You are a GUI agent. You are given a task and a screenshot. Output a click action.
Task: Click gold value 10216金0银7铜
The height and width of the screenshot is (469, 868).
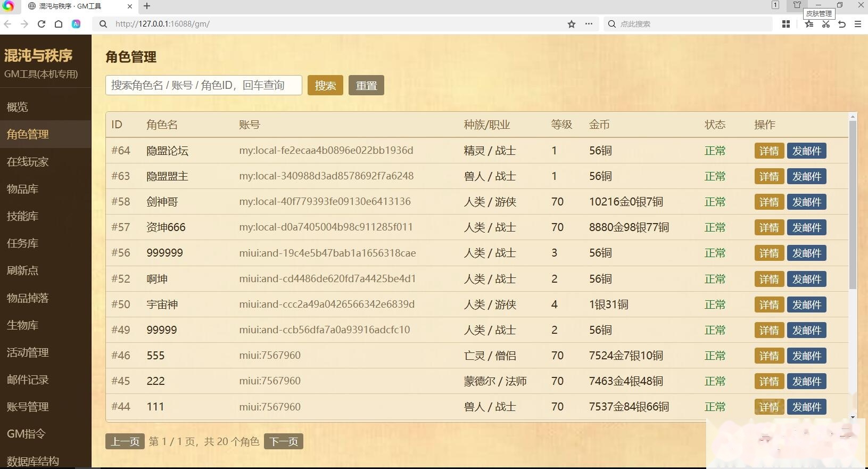(x=626, y=202)
